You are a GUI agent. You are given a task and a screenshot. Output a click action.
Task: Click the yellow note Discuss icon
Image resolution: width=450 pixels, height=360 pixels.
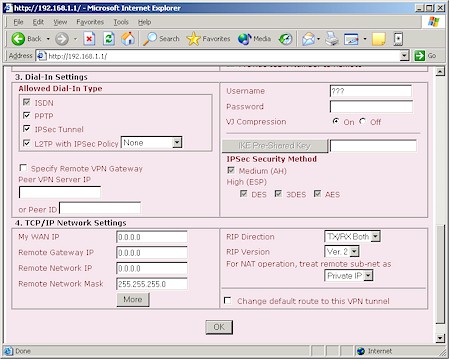pyautogui.click(x=379, y=39)
